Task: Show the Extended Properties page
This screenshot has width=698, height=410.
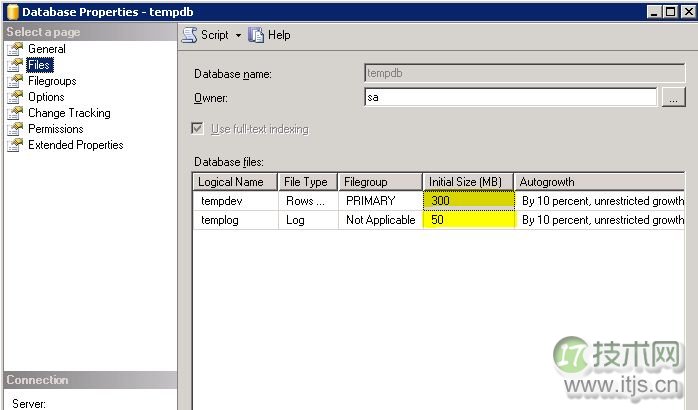Action: [x=76, y=145]
